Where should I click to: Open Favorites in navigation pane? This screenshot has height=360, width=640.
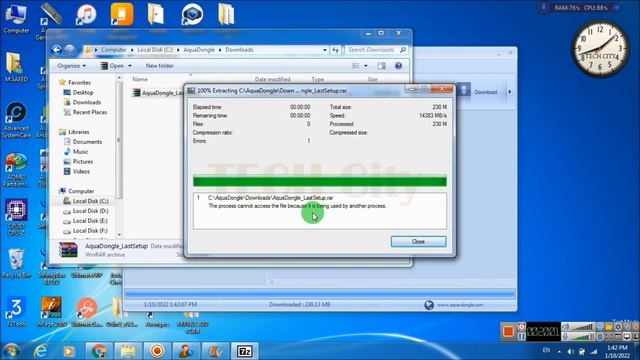pyautogui.click(x=79, y=82)
